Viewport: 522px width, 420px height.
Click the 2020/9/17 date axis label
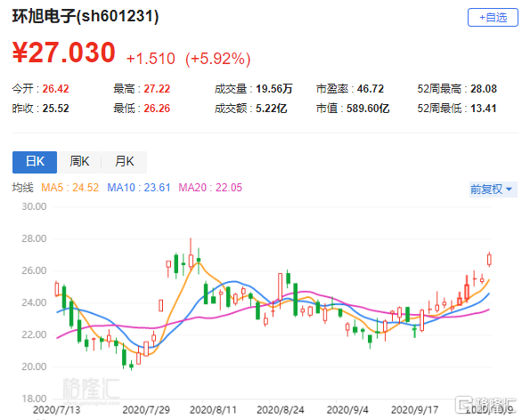(x=414, y=409)
